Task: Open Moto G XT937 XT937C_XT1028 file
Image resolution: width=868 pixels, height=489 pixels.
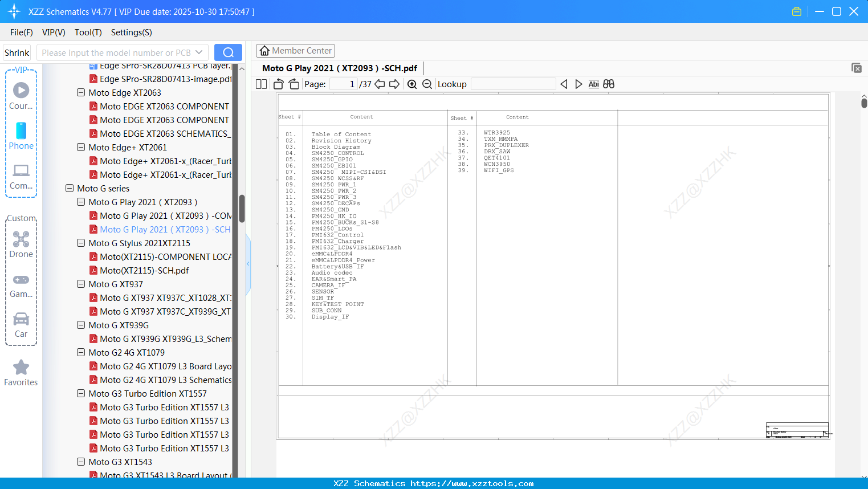Action: click(x=161, y=298)
